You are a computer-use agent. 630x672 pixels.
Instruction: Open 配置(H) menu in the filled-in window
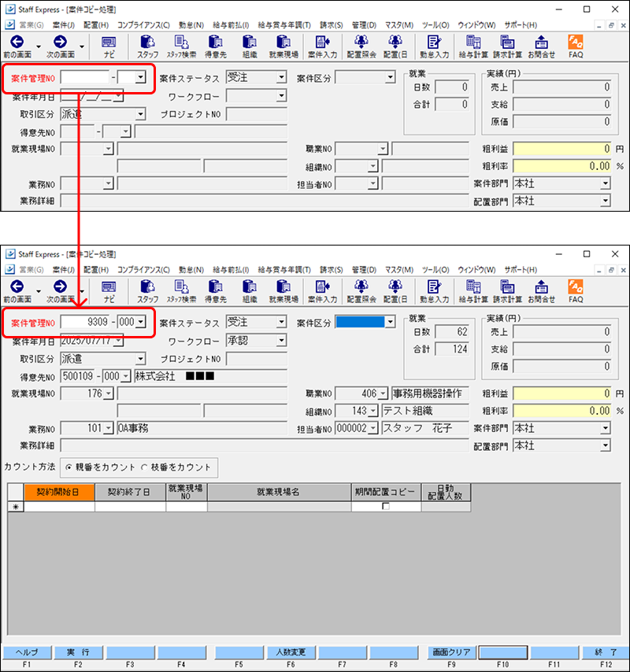[x=96, y=270]
